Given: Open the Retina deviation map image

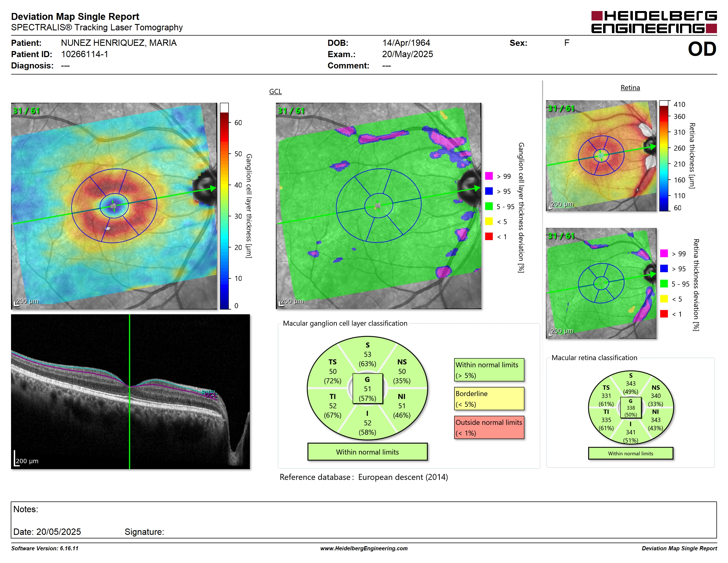Looking at the screenshot, I should (x=601, y=283).
